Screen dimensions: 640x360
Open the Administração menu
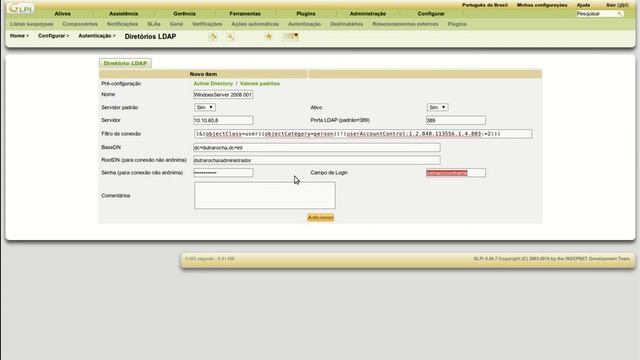(367, 13)
